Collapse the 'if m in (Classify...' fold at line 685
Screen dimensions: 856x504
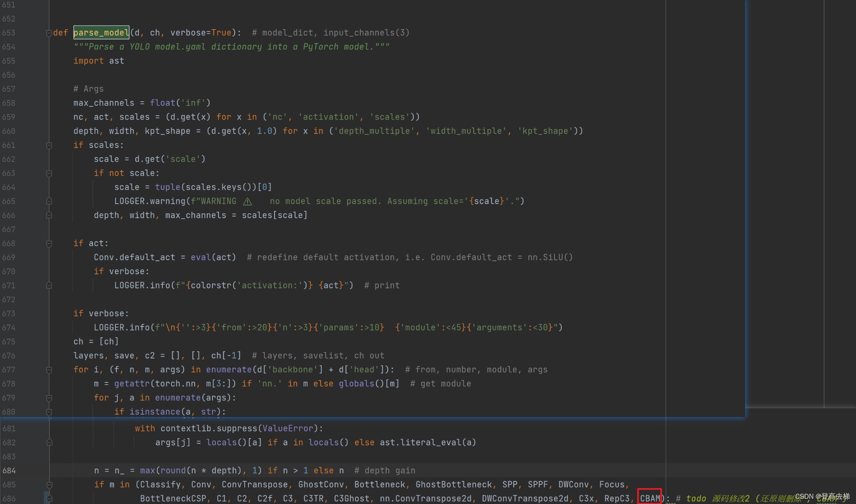coord(49,485)
